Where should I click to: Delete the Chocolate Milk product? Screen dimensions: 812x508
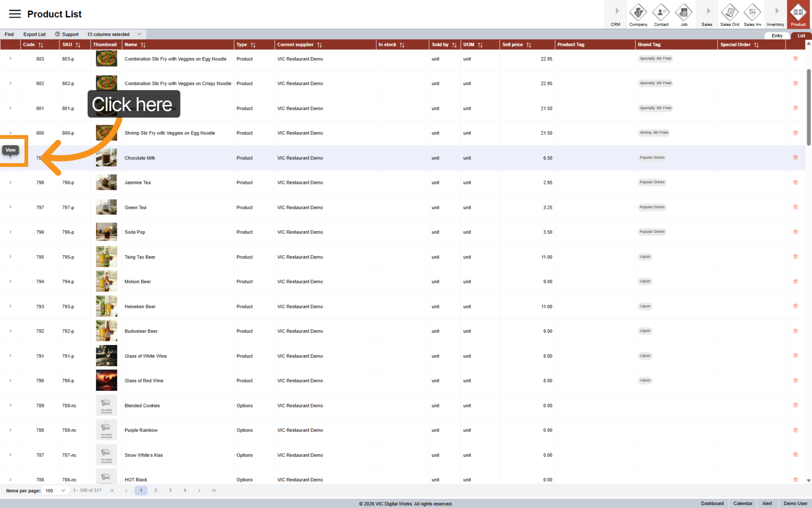tap(795, 158)
